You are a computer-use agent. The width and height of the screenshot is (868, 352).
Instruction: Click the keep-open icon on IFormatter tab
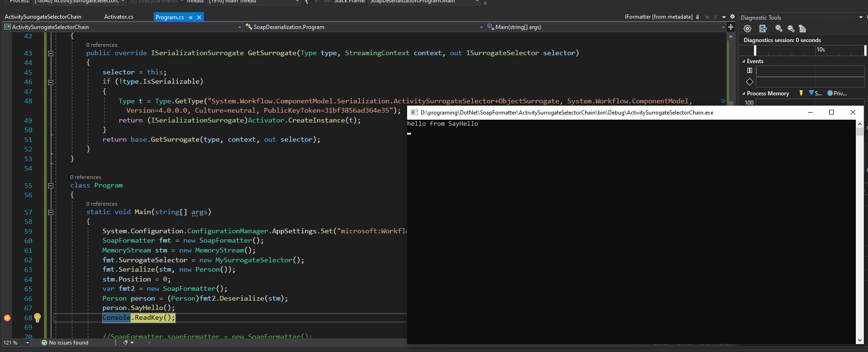click(x=707, y=17)
